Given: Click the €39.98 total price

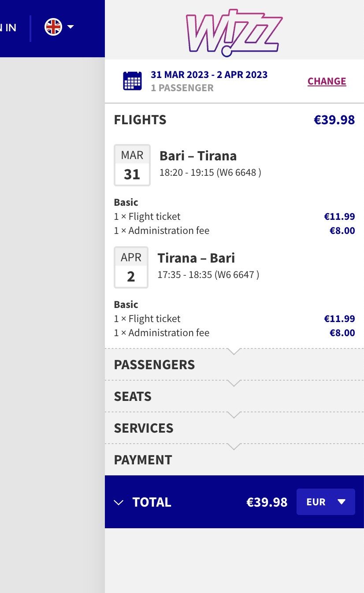Looking at the screenshot, I should [x=267, y=502].
